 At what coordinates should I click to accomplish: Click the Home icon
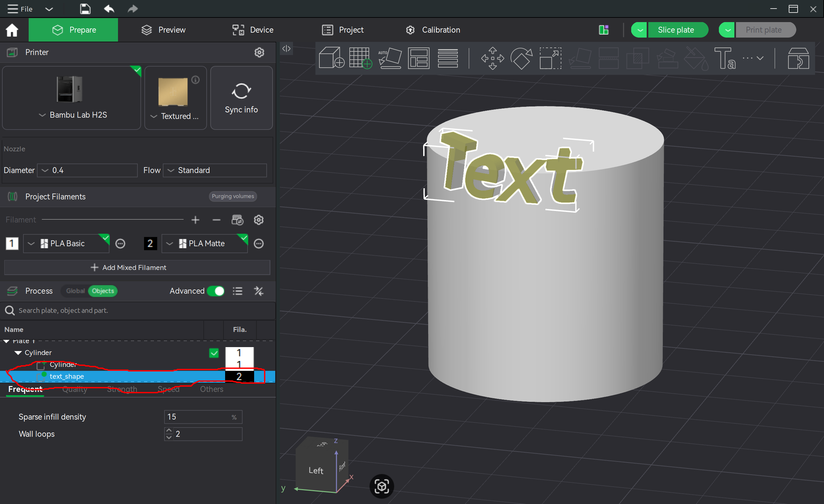(x=12, y=30)
